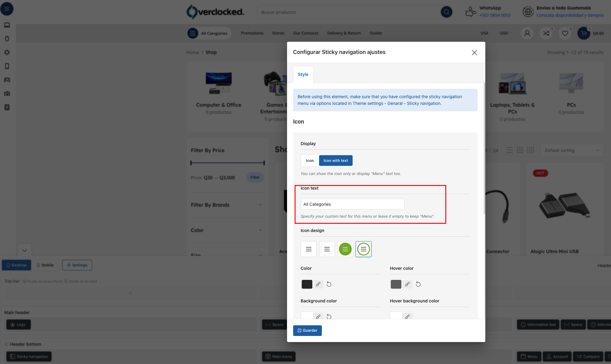Open the Style tab

click(x=303, y=74)
